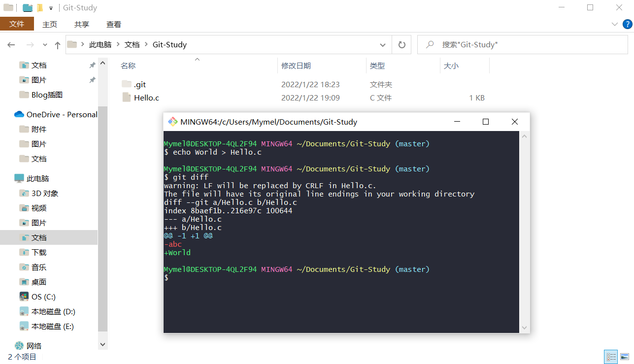The image size is (634, 364).
Task: Select 此电脑 in navigation pane
Action: click(x=38, y=178)
